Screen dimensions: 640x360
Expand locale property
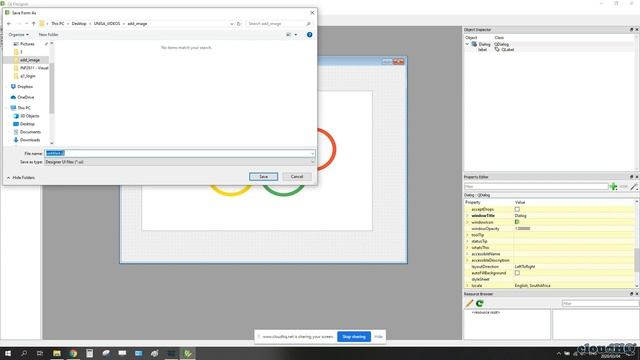[x=467, y=285]
